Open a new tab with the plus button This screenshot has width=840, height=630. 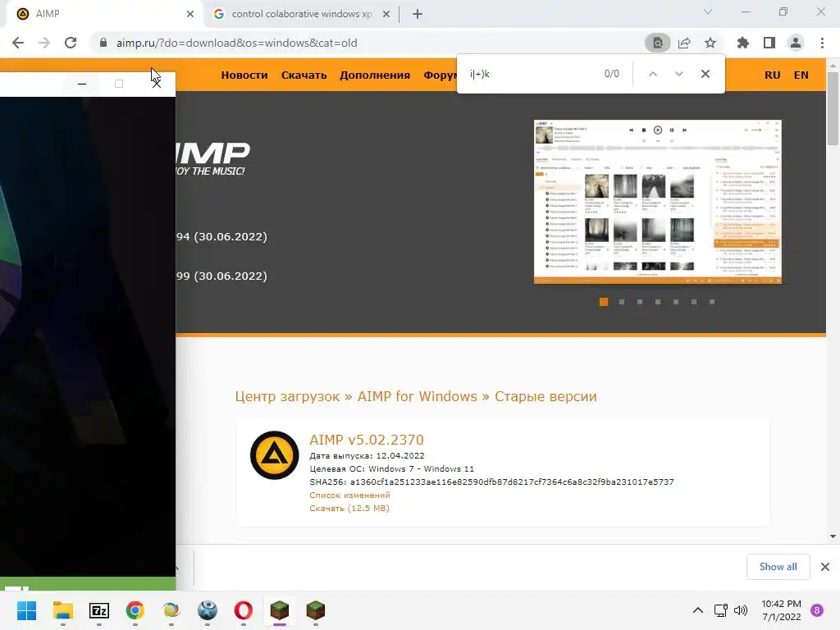[418, 14]
